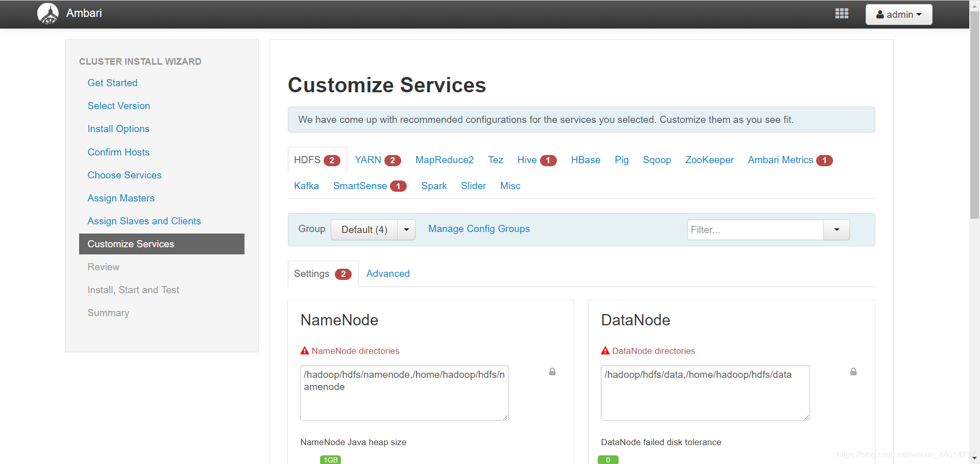980x464 pixels.
Task: Click the page vertical scrollbar
Action: pos(974,115)
